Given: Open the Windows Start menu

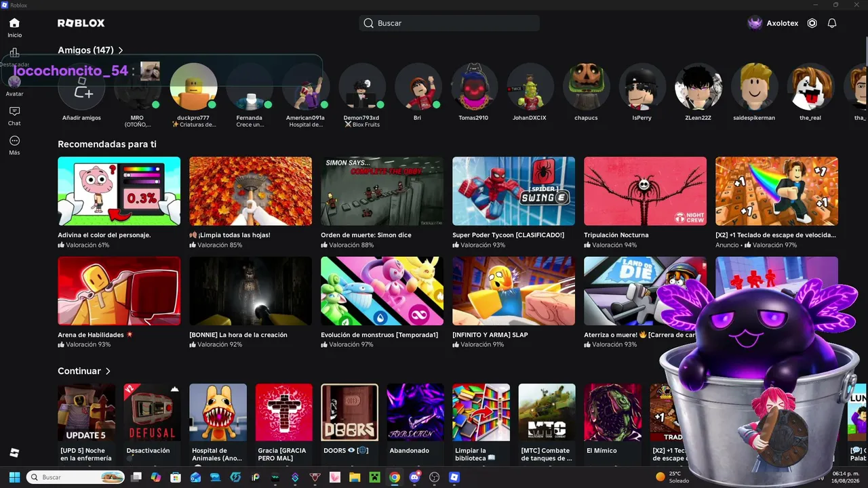Looking at the screenshot, I should [x=14, y=477].
